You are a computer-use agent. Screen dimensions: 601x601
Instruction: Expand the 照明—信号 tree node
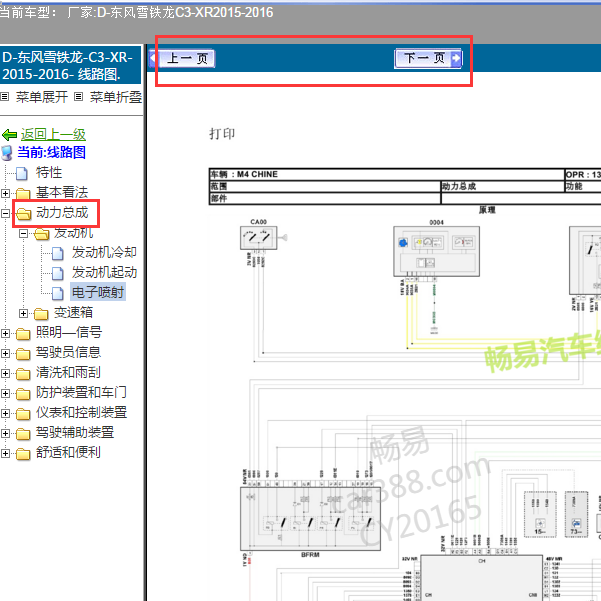pos(5,333)
